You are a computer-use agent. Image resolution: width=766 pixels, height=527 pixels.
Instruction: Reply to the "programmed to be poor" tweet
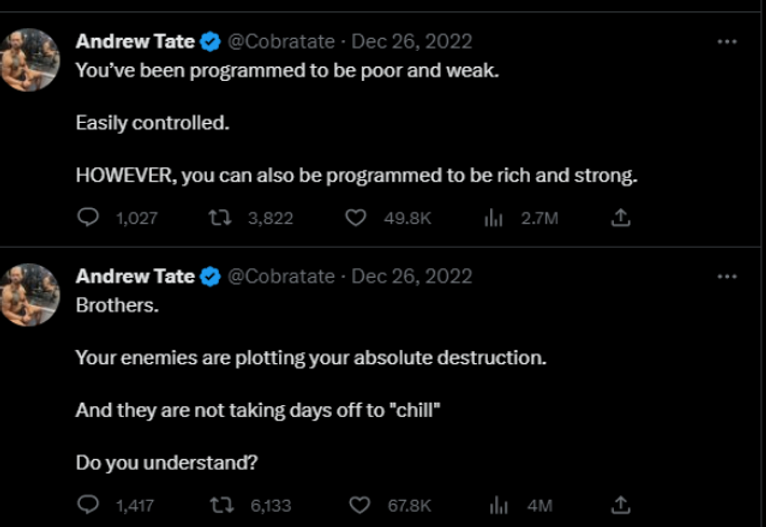[x=88, y=217]
